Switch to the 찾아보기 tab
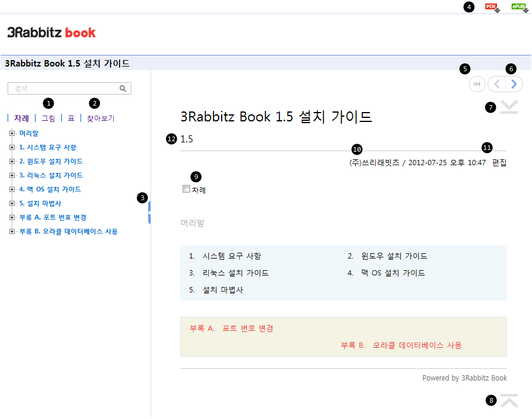Image resolution: width=532 pixels, height=419 pixels. (x=101, y=118)
